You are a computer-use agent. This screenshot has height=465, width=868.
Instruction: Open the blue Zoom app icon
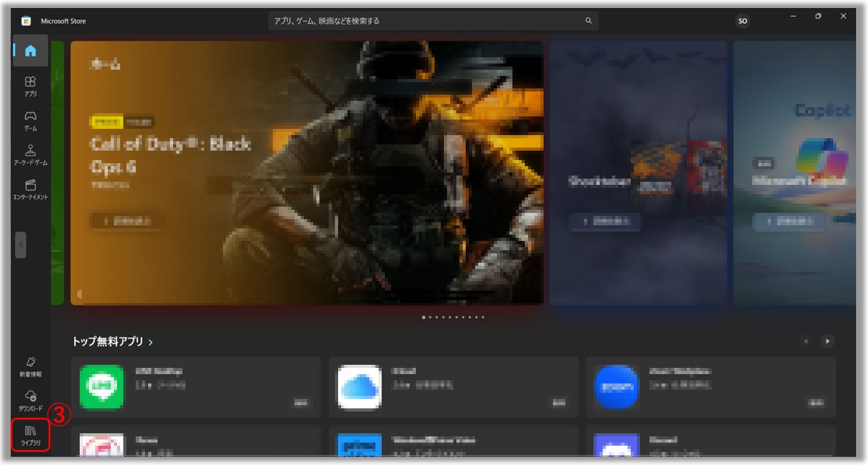coord(617,387)
